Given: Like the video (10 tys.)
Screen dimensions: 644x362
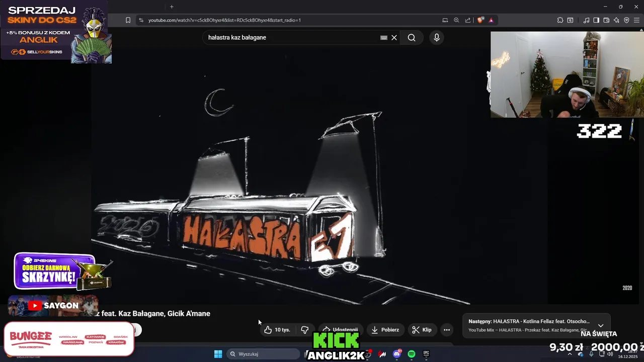Looking at the screenshot, I should click(277, 330).
